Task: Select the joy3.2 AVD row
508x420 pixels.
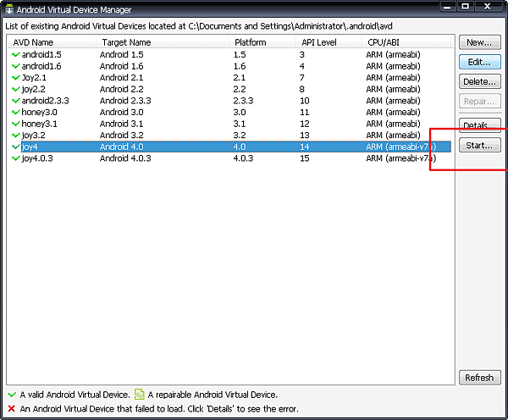Action: pos(229,135)
